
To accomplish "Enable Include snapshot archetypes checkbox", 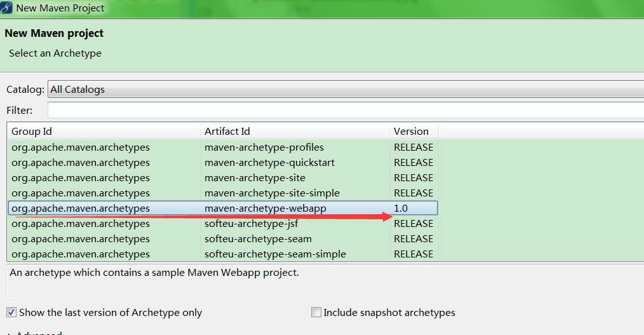I will click(316, 312).
